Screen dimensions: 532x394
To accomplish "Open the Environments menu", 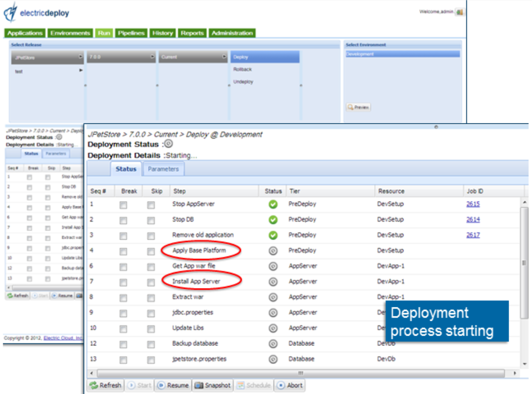I will point(70,33).
